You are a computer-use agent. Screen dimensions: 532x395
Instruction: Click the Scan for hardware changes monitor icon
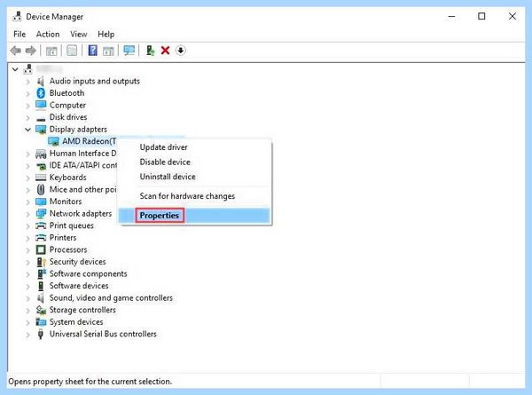tap(129, 51)
